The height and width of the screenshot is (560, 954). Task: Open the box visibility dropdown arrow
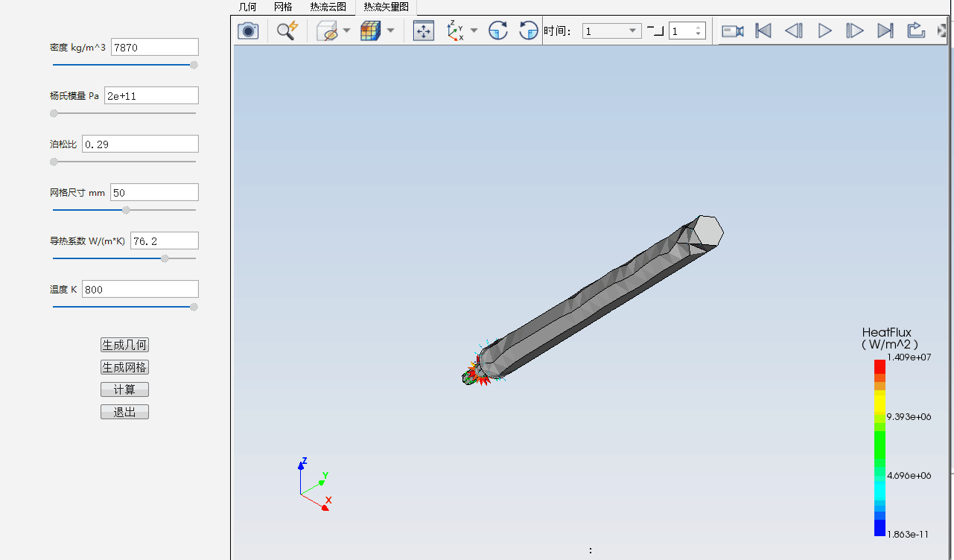click(x=346, y=31)
